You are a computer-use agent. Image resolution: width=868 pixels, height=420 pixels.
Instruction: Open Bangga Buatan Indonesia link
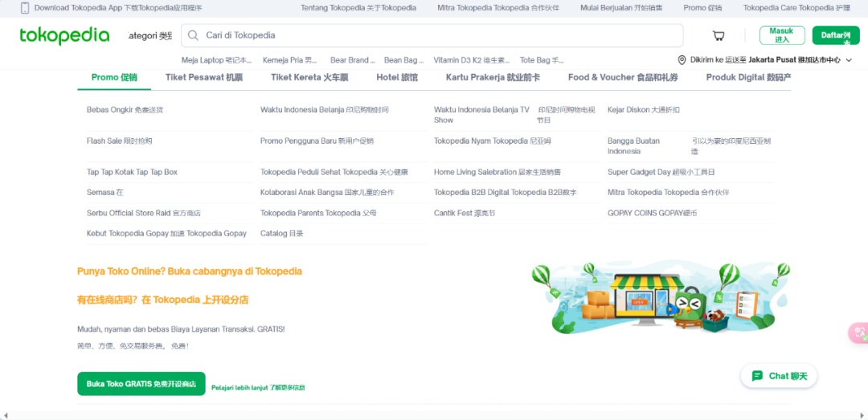[690, 146]
